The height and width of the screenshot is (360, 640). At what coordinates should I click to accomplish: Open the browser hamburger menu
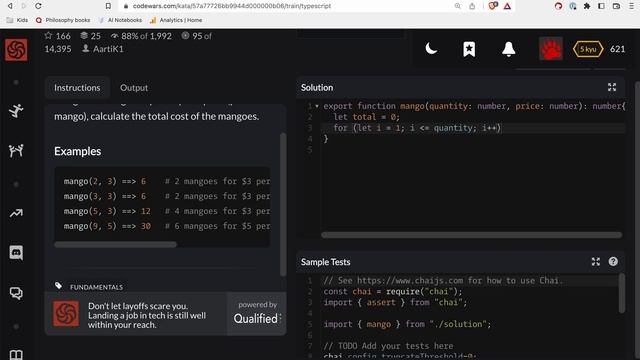coord(631,6)
